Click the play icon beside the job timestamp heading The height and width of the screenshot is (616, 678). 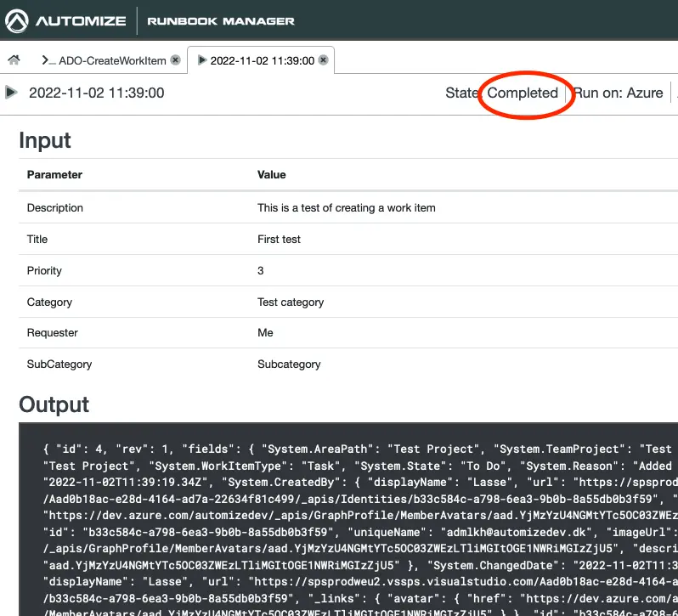click(11, 93)
